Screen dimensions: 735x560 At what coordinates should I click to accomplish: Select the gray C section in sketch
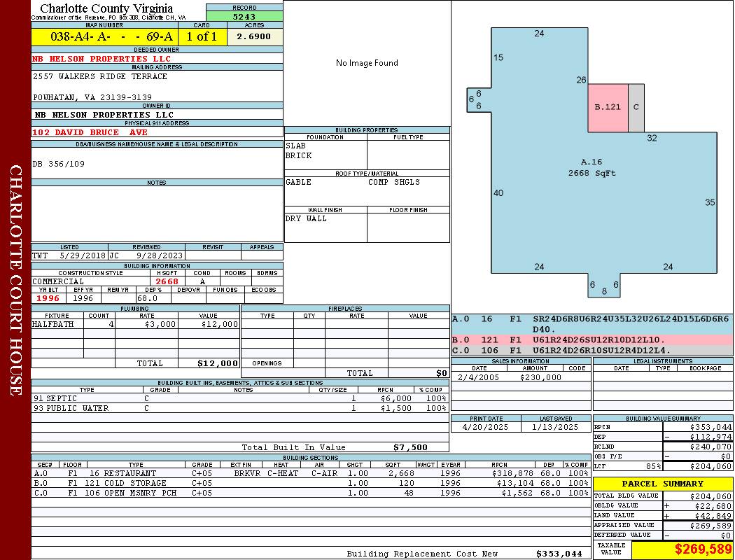[x=636, y=107]
